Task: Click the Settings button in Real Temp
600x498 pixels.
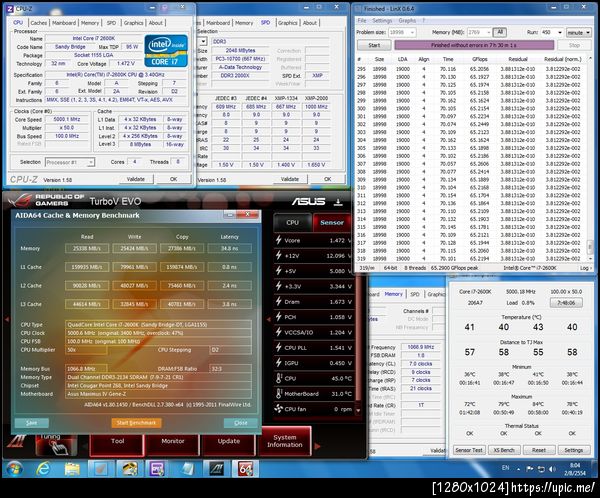Action: (x=573, y=450)
